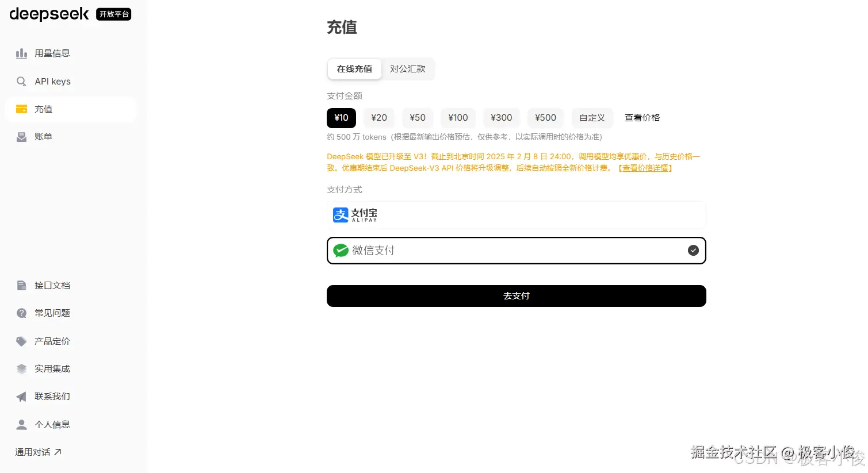This screenshot has height=473, width=868.
Task: Select the 支付宝 payment method row
Action: click(x=516, y=215)
